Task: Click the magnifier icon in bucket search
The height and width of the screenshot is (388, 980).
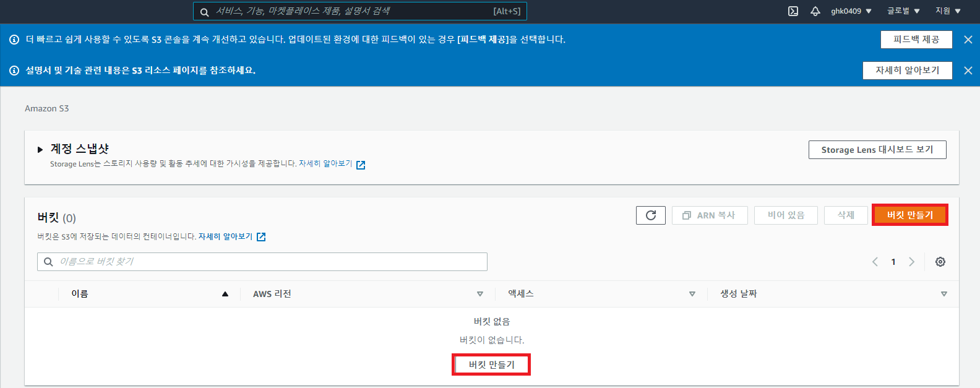Action: click(48, 262)
